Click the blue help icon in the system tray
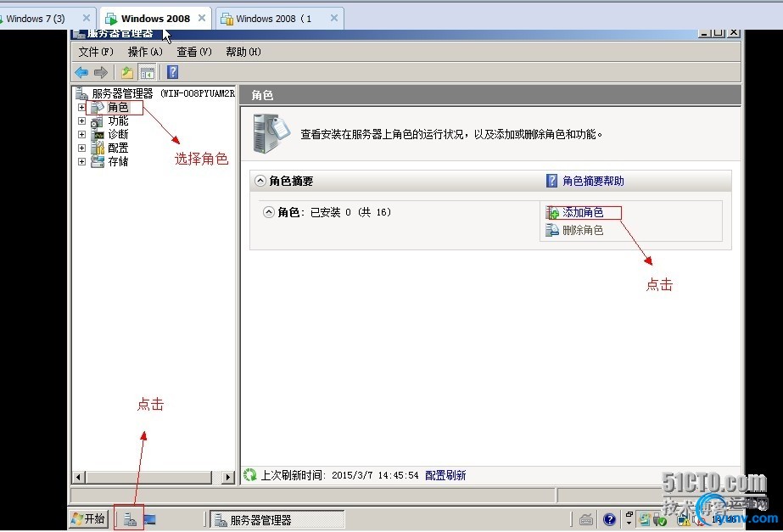Screen dimensions: 783x532 point(609,520)
